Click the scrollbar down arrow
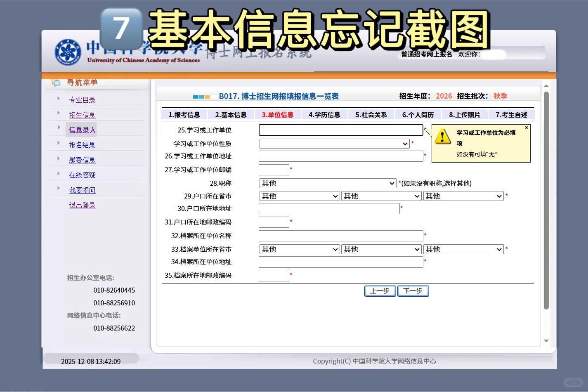588x392 pixels. [546, 341]
